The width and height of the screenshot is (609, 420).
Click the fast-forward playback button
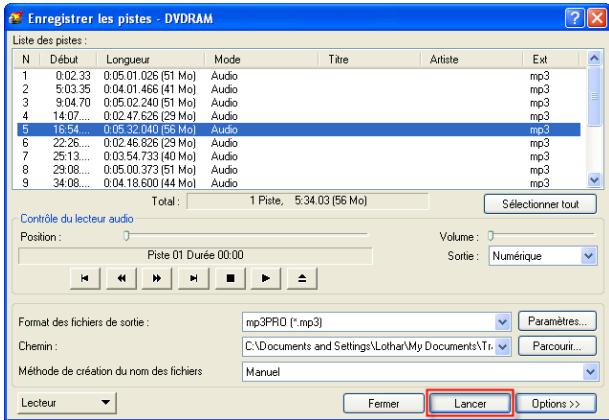157,278
